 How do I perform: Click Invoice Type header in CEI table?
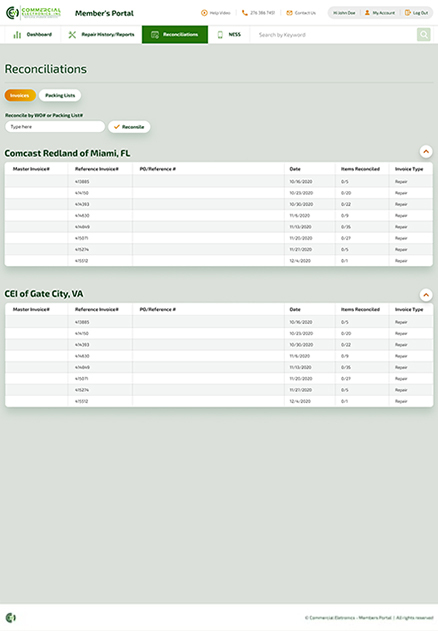pyautogui.click(x=409, y=309)
